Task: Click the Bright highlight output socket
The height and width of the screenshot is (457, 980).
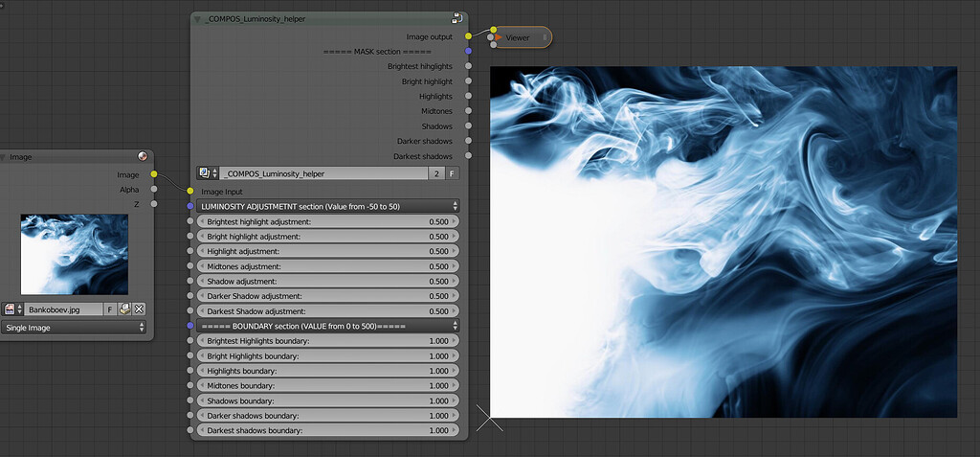Action: click(x=468, y=80)
